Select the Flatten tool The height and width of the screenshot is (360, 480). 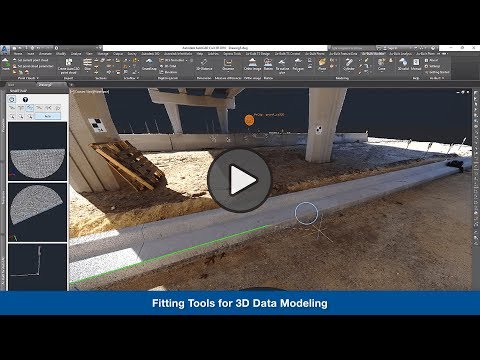point(268,64)
